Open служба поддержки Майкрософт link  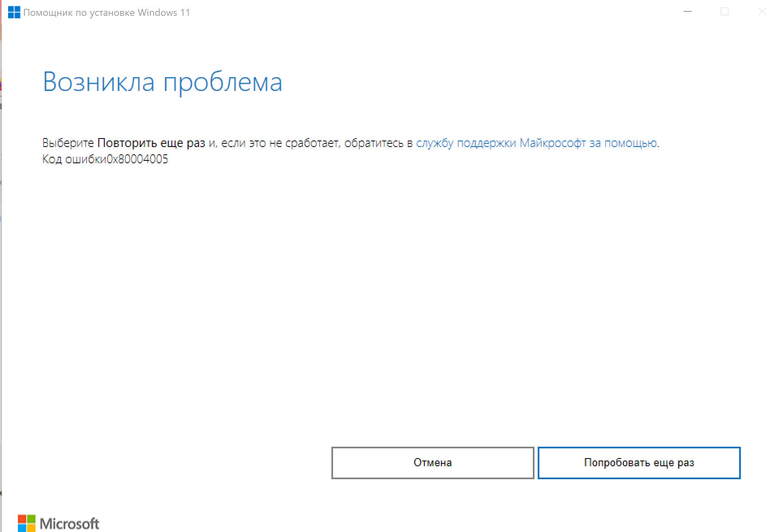[537, 143]
